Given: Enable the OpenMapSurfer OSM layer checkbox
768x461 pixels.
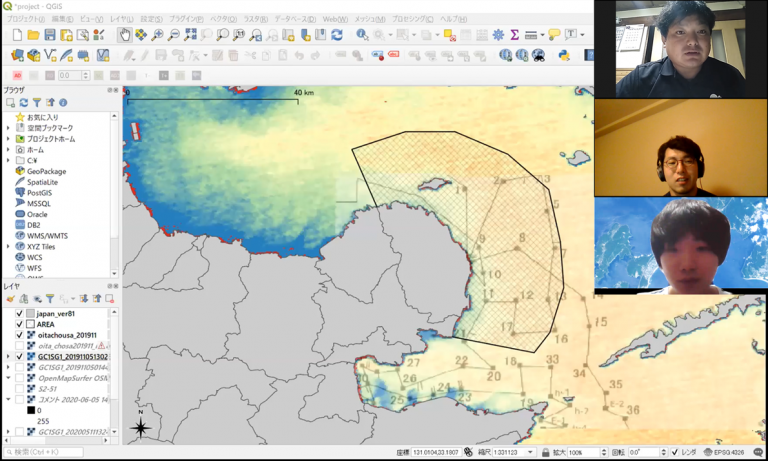Looking at the screenshot, I should pos(20,378).
